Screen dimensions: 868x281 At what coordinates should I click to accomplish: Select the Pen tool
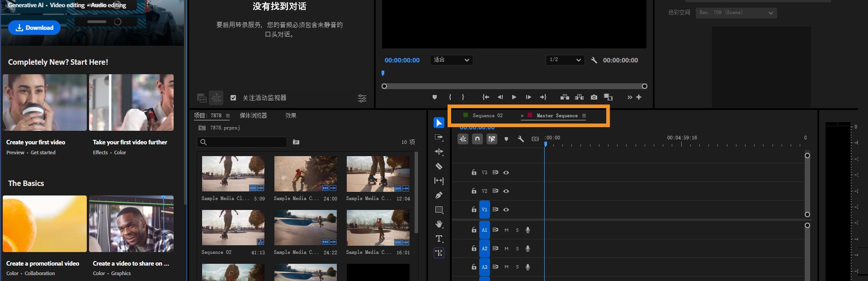[439, 195]
